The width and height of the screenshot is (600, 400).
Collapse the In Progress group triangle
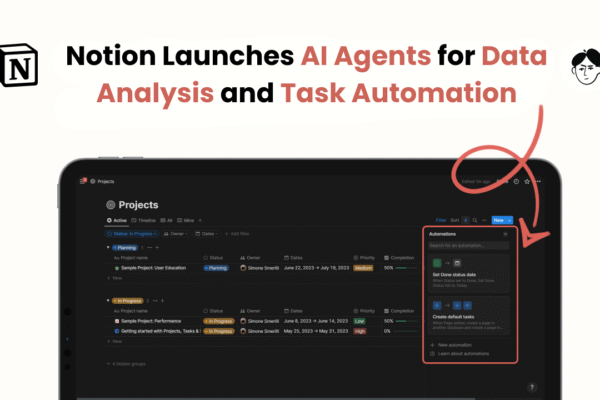(x=108, y=301)
